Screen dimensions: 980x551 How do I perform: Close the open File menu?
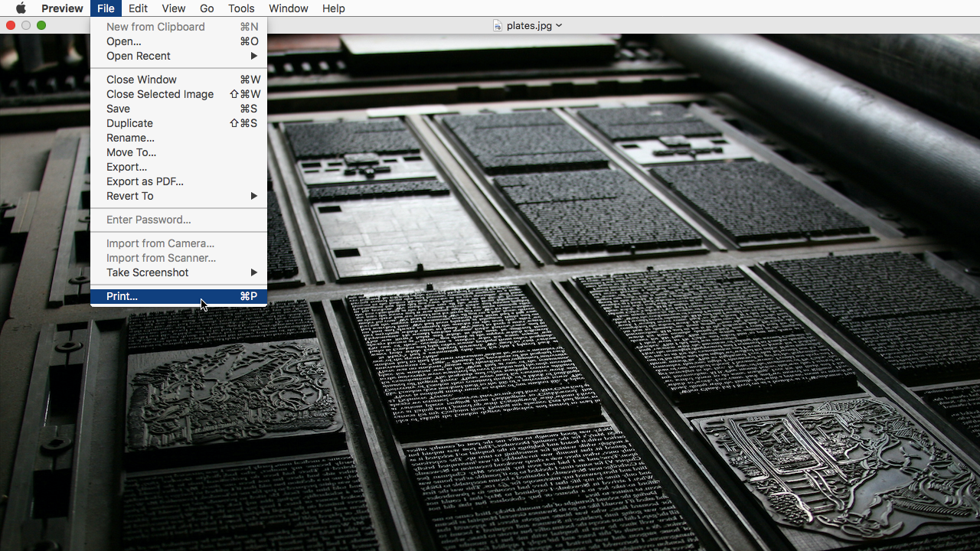click(x=106, y=8)
